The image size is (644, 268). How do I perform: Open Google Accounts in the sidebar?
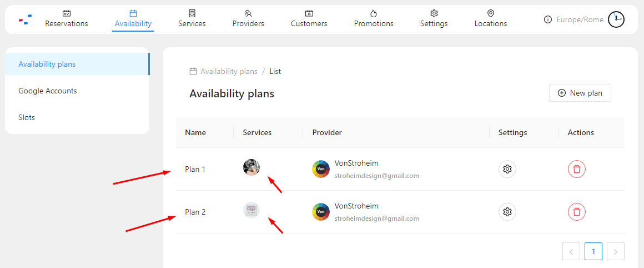[77, 91]
